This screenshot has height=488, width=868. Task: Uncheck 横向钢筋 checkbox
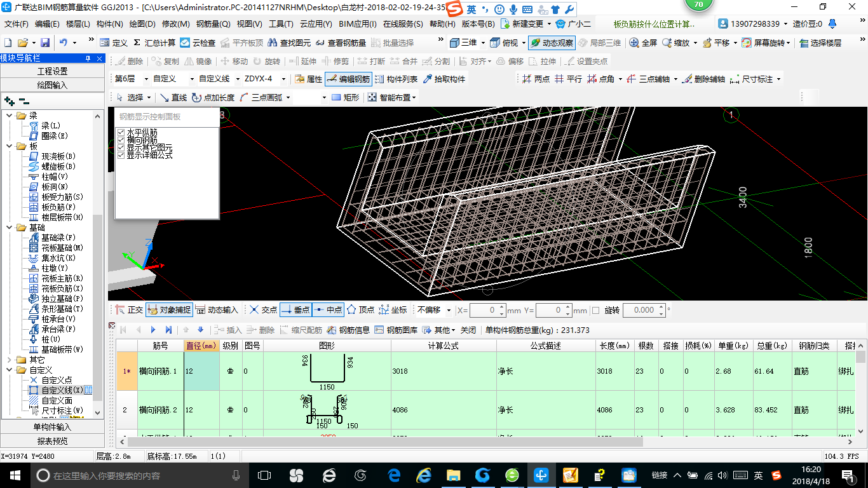121,140
